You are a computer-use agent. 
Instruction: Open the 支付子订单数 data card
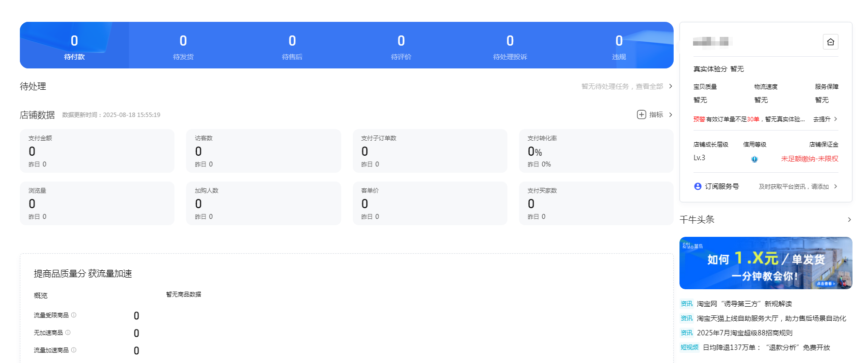coord(430,151)
